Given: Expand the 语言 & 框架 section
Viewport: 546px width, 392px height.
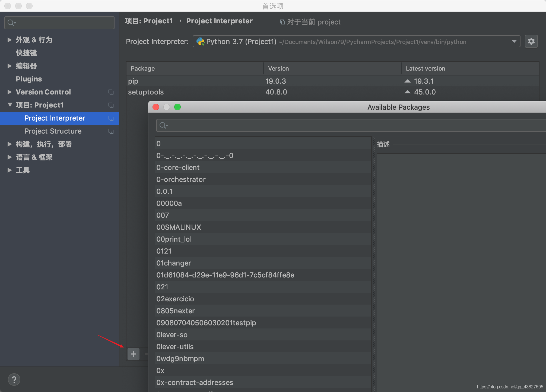Looking at the screenshot, I should pos(9,157).
